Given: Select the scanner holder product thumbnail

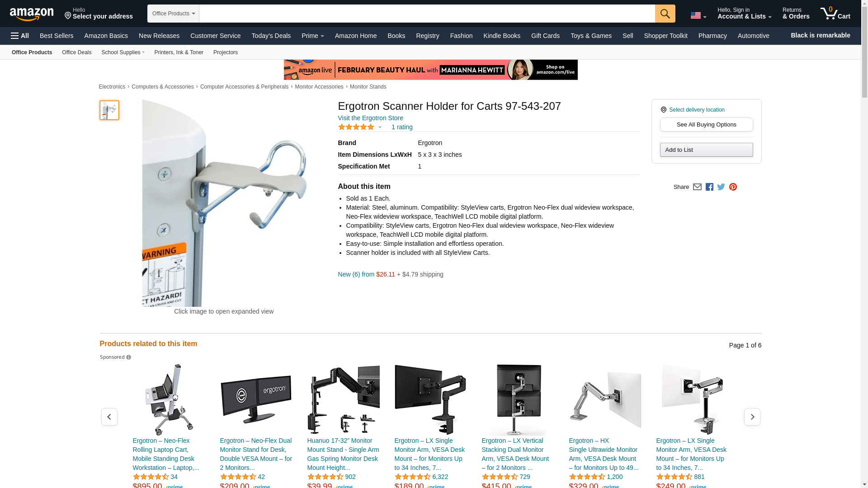Looking at the screenshot, I should point(109,110).
